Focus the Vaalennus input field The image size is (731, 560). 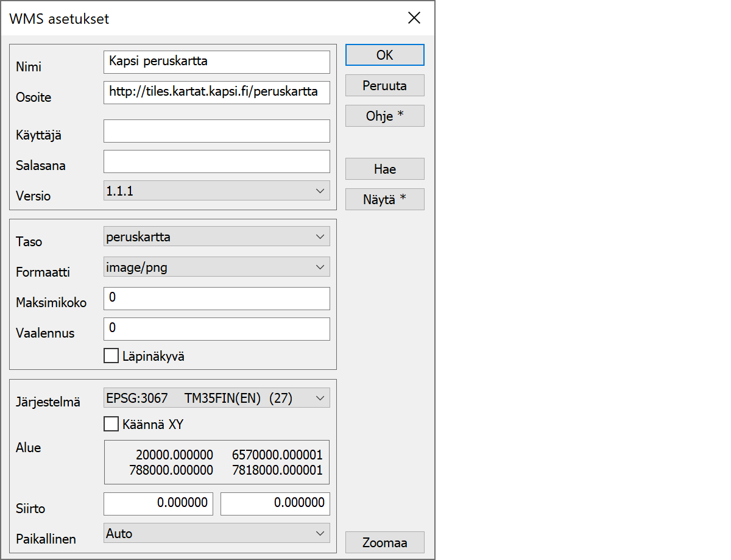[x=216, y=329]
